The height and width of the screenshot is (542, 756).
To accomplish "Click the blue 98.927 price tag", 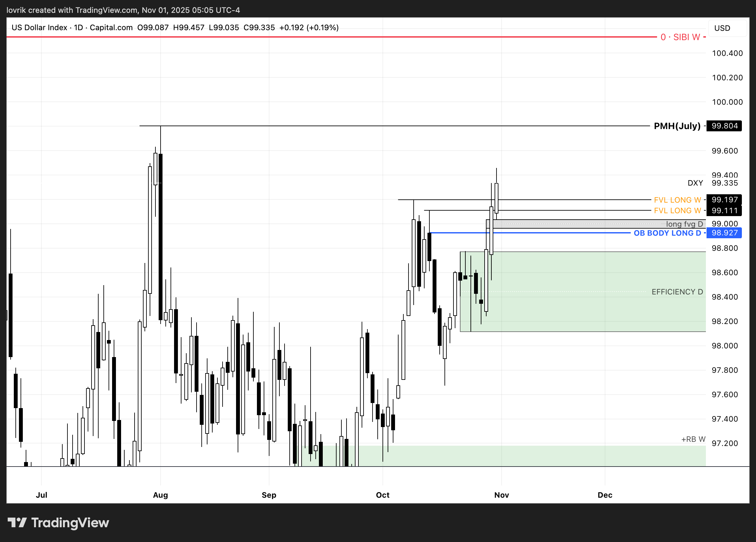I will coord(724,233).
